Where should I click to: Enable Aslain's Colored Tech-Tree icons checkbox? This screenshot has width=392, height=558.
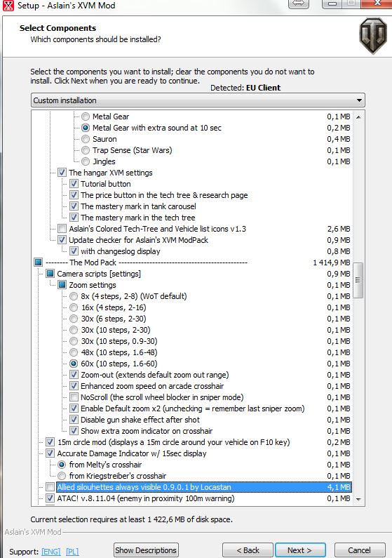coord(62,229)
